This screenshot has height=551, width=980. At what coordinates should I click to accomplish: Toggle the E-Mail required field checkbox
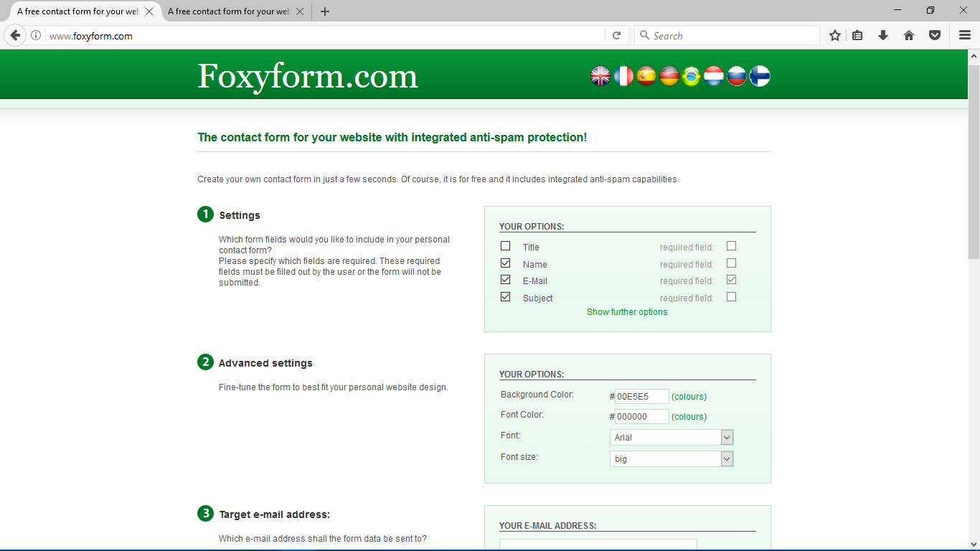pos(732,280)
